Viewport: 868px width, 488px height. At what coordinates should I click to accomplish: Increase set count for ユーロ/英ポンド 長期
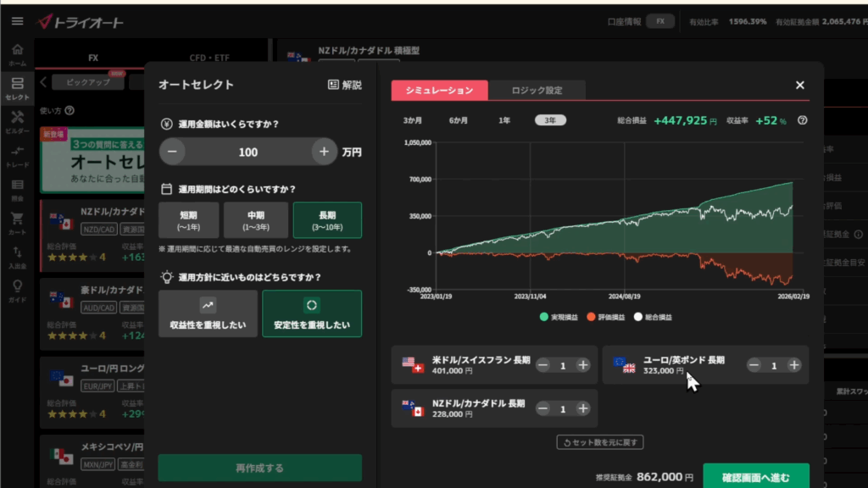click(x=793, y=365)
